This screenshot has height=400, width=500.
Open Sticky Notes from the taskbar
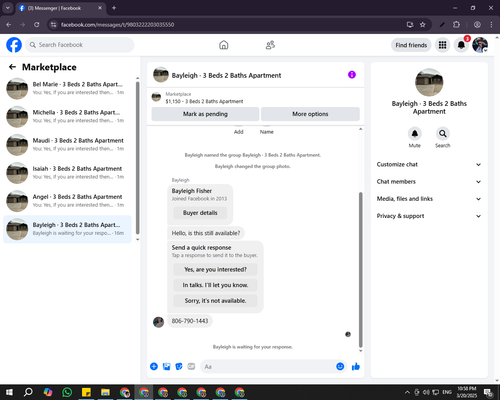pos(86,392)
